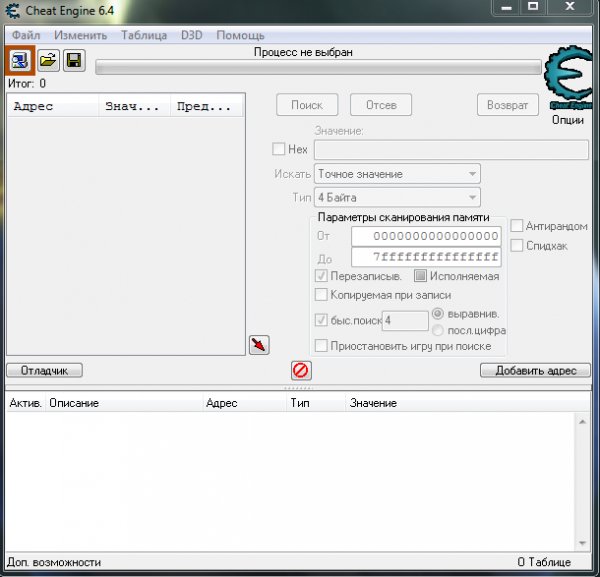Click the Знач... column header
The width and height of the screenshot is (600, 577).
pyautogui.click(x=134, y=106)
